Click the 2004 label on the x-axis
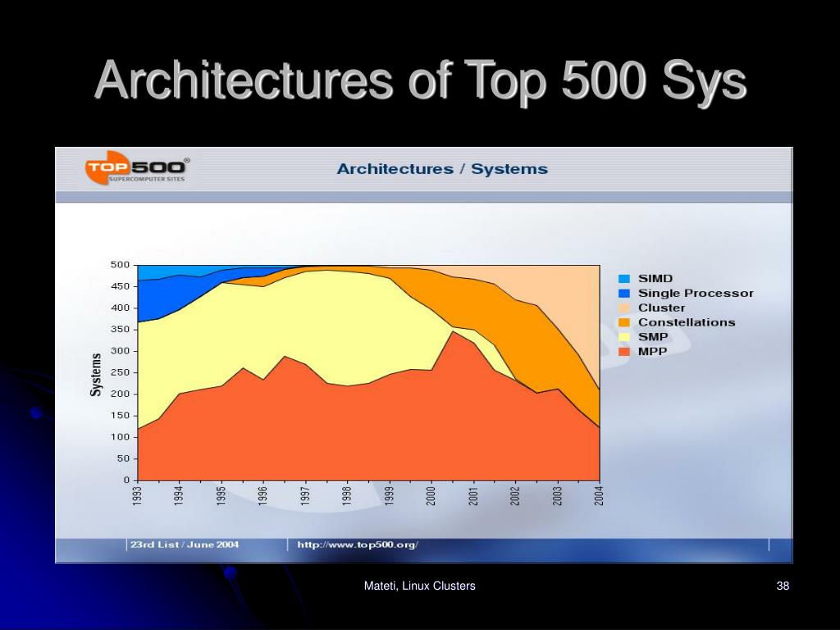The image size is (840, 630). [600, 495]
